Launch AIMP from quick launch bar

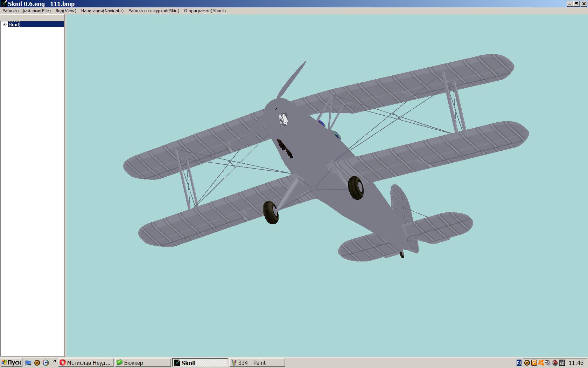(x=37, y=363)
